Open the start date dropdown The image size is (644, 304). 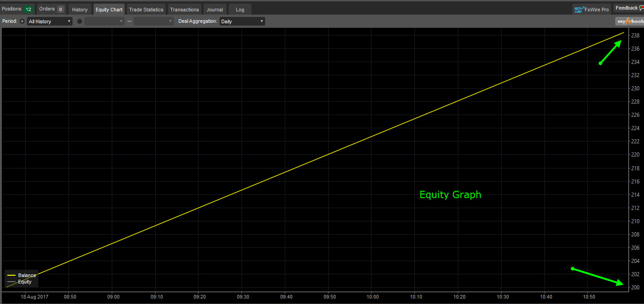click(x=105, y=21)
